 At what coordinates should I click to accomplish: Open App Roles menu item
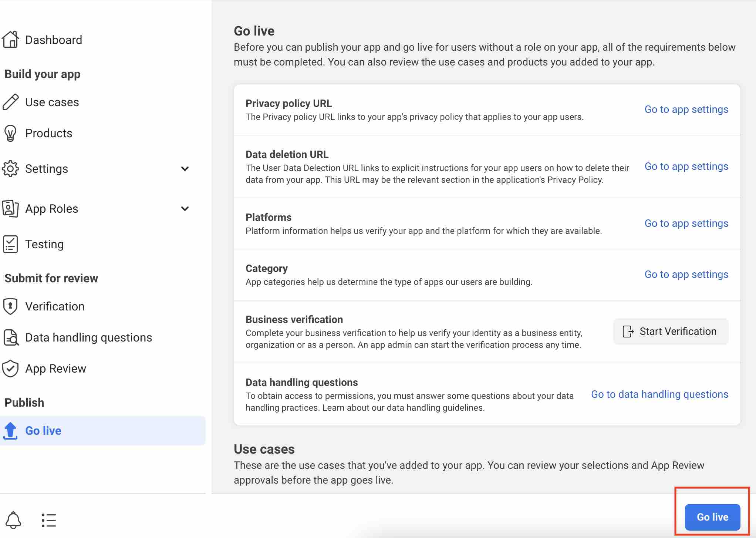coord(52,209)
